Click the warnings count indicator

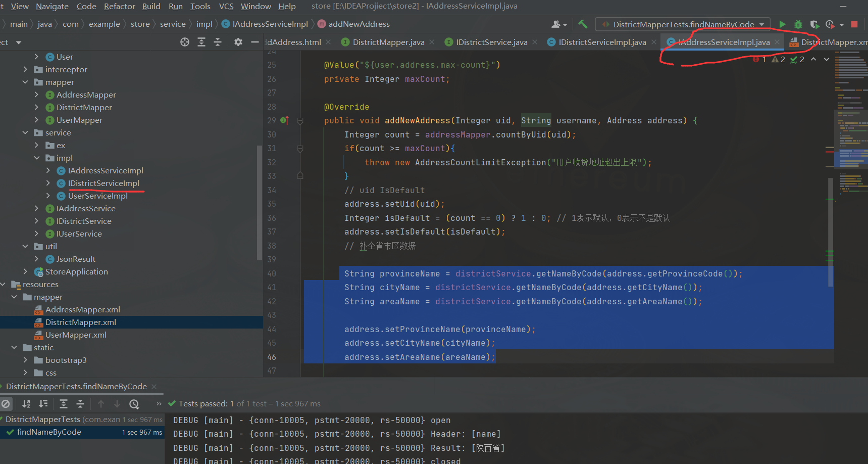[x=778, y=60]
